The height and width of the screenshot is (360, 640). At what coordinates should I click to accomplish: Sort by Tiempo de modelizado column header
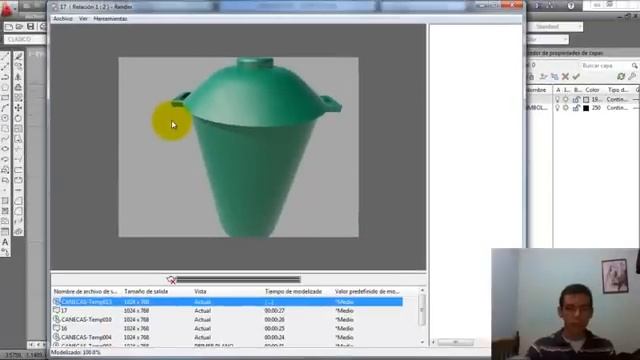pyautogui.click(x=293, y=291)
